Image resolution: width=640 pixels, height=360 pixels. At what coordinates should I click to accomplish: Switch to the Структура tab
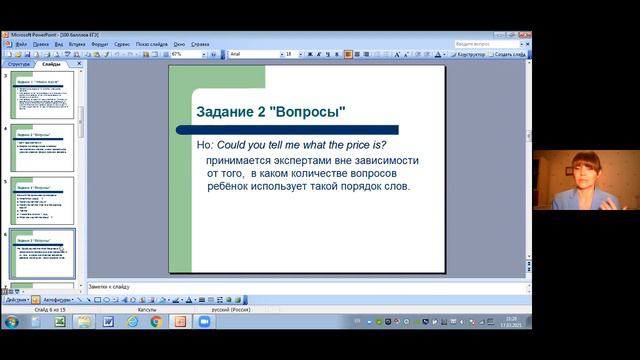click(19, 64)
